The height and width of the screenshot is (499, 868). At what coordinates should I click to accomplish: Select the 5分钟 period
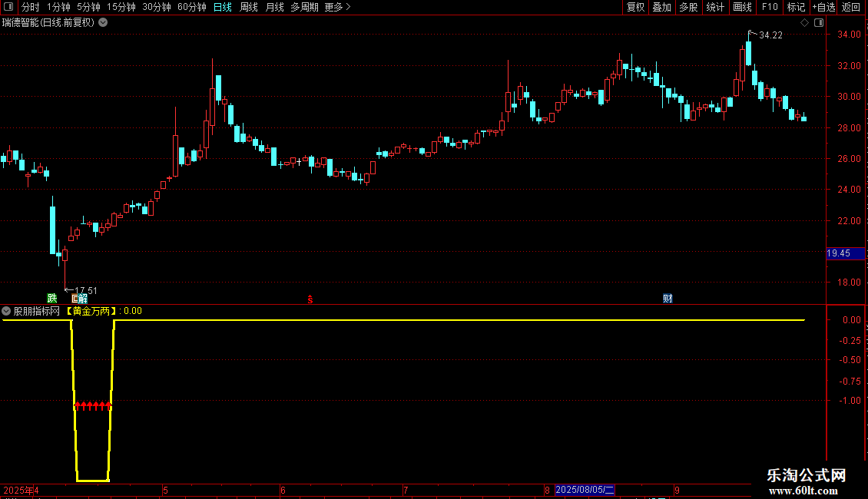[88, 7]
